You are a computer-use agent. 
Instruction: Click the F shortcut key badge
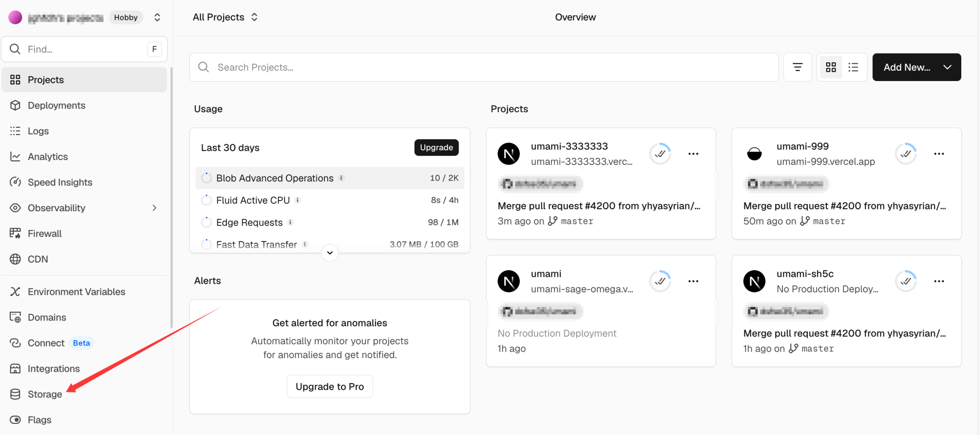pos(154,49)
